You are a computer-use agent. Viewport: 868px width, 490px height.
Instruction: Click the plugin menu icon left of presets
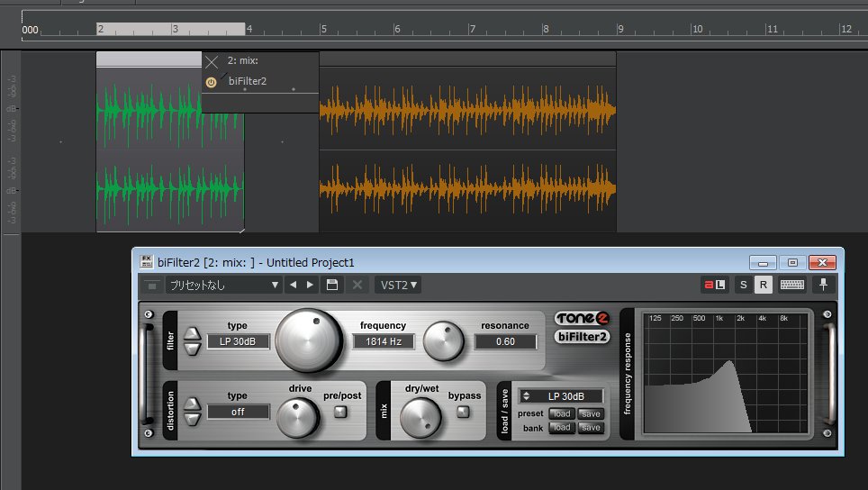pos(151,286)
